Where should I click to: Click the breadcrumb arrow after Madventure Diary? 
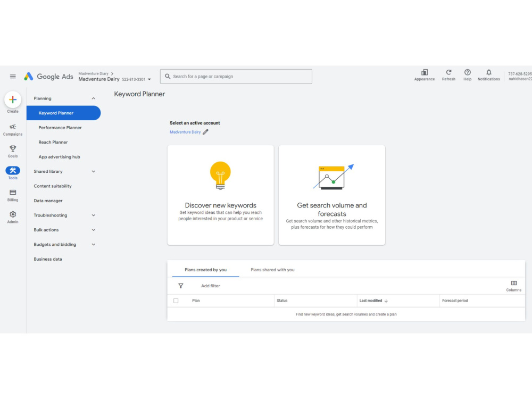point(112,73)
